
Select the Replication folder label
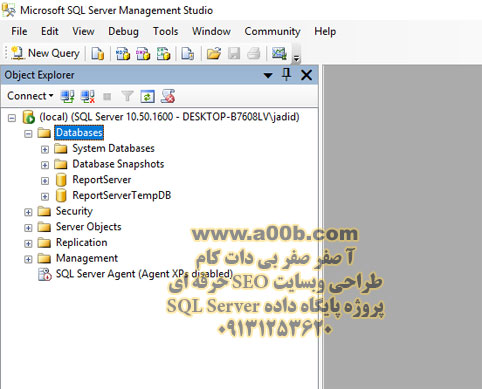[82, 242]
